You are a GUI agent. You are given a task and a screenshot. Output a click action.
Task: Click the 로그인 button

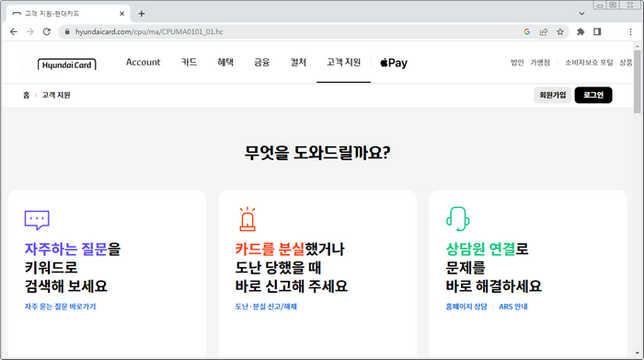pyautogui.click(x=593, y=95)
